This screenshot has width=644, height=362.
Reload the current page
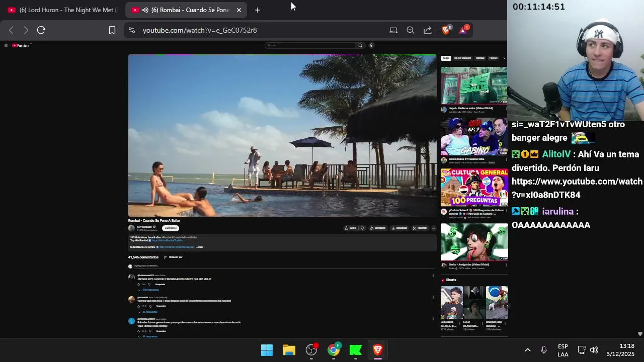[41, 30]
